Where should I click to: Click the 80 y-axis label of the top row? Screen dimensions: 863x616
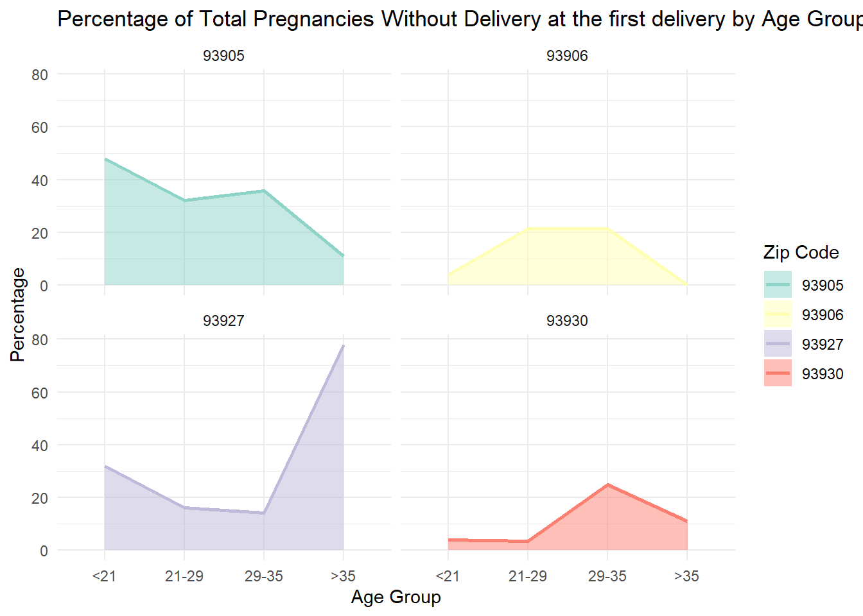[x=40, y=75]
